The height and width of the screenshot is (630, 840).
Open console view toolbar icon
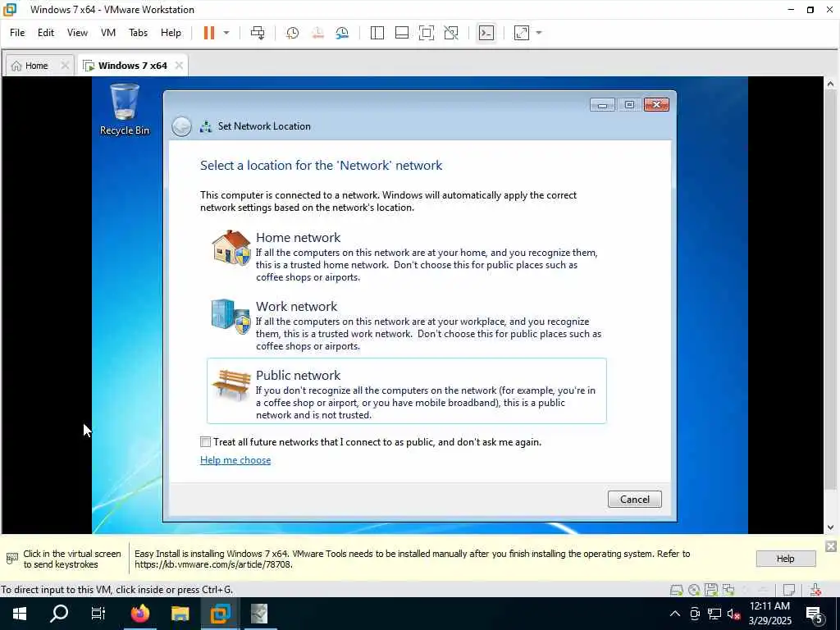point(486,33)
